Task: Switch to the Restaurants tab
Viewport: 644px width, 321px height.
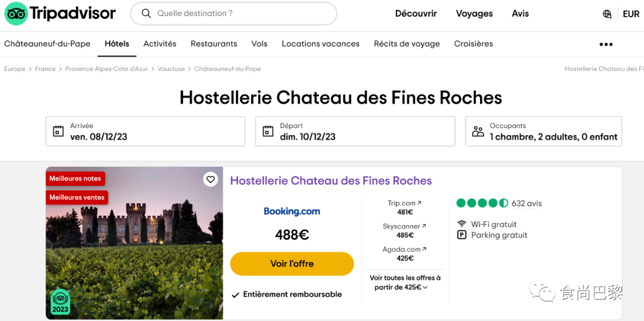Action: tap(213, 44)
